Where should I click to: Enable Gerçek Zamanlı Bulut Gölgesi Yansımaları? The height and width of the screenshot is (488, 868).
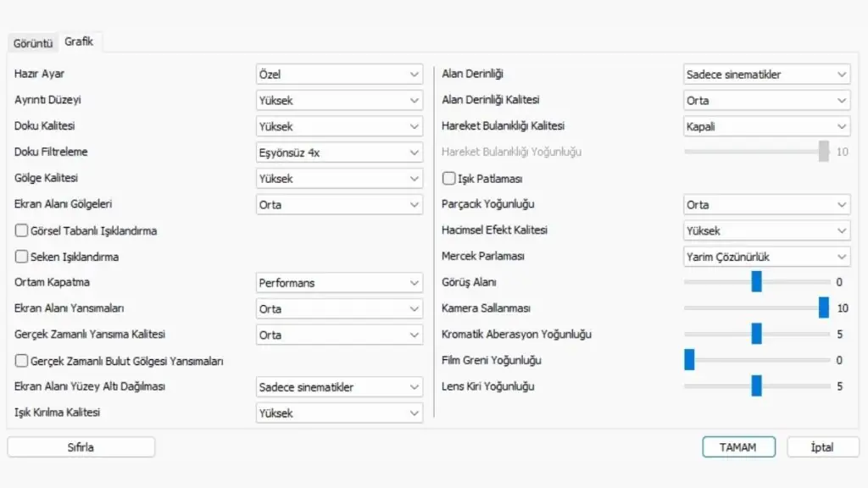(21, 361)
